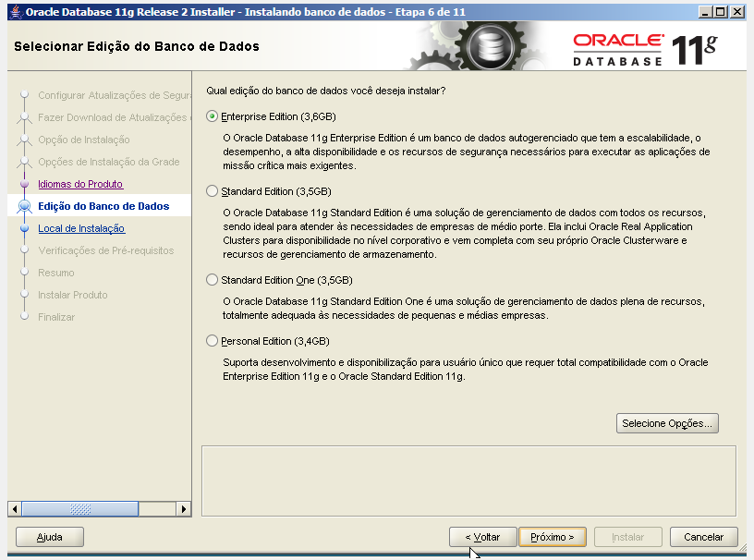This screenshot has width=754, height=560.
Task: Go to Idiomas do Produto step
Action: (x=80, y=184)
